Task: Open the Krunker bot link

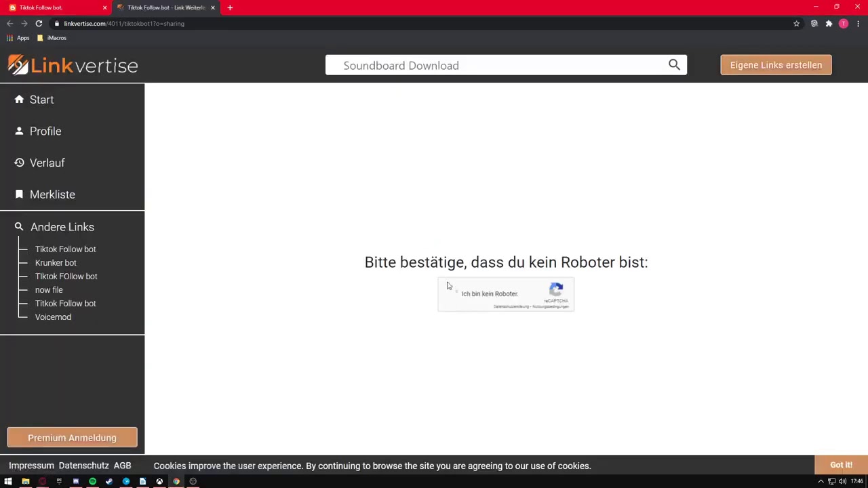Action: coord(56,263)
